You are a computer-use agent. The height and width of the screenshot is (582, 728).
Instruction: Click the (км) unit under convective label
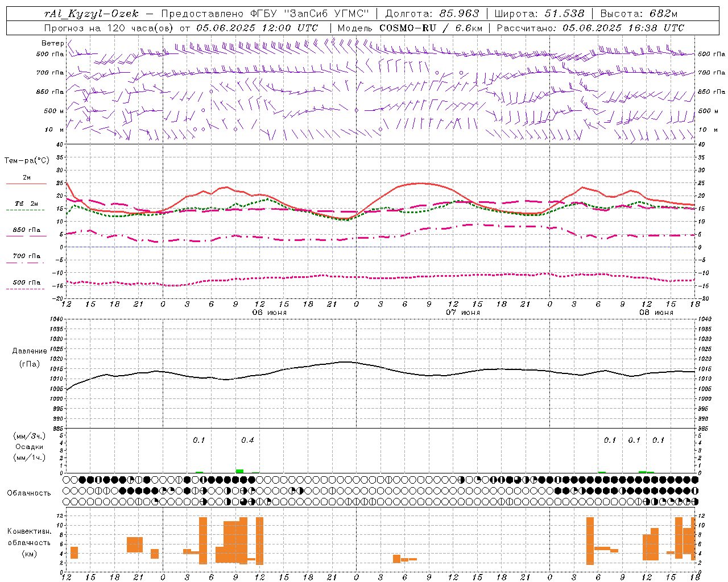(x=30, y=554)
